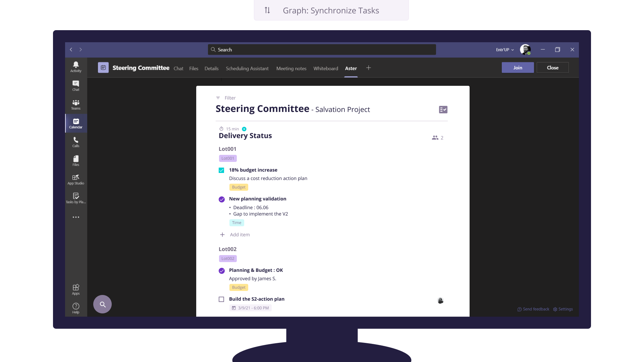644x362 pixels.
Task: Start the 15 min timer play button
Action: click(x=244, y=129)
